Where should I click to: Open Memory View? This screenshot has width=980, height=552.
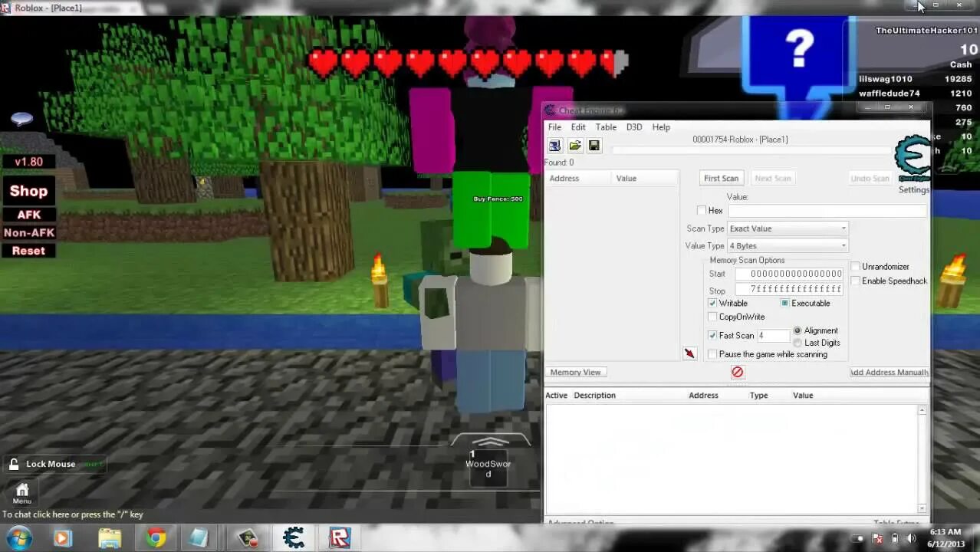click(575, 372)
